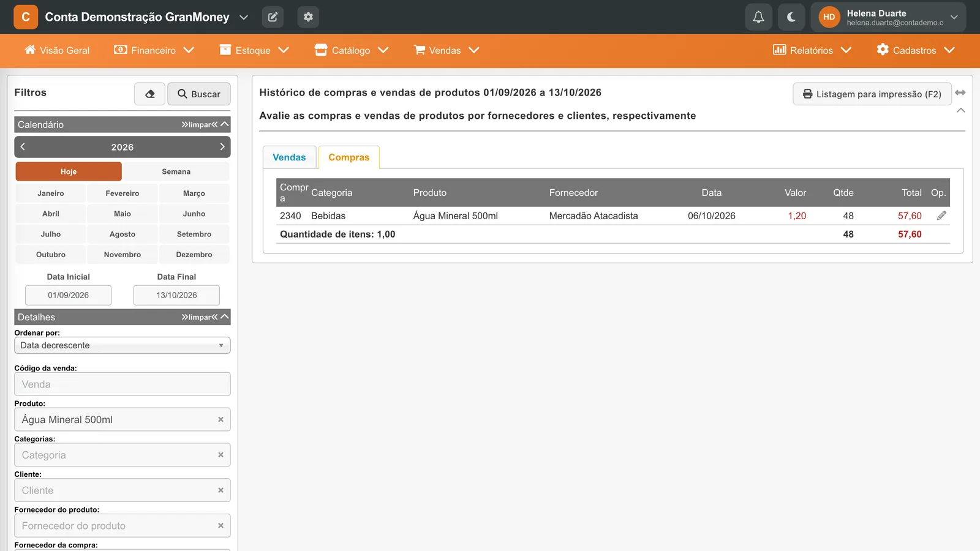Click the horizontal expand arrows icon
Viewport: 980px width, 551px height.
(x=960, y=92)
